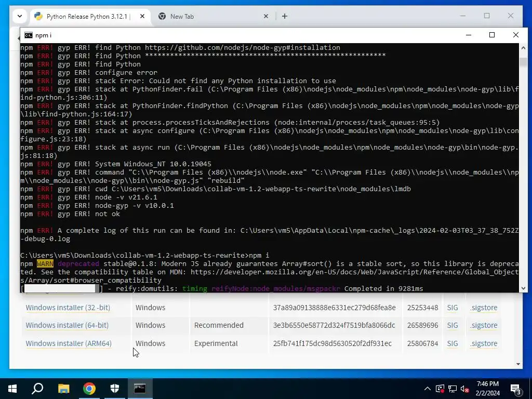
Task: Select command prompt taskbar icon
Action: tap(140, 389)
